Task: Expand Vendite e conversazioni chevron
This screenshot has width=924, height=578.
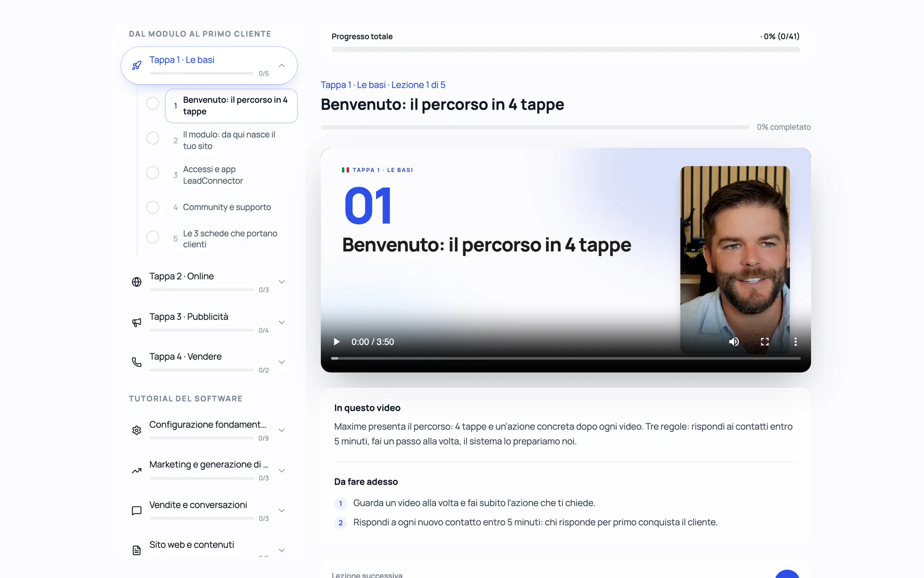Action: tap(282, 511)
